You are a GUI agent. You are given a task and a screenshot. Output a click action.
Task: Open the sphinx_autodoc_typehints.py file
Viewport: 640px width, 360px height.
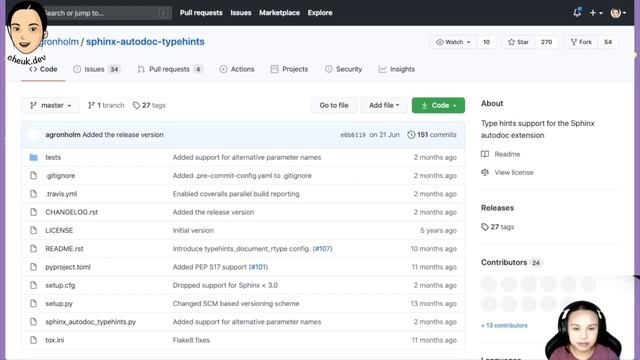pos(91,322)
